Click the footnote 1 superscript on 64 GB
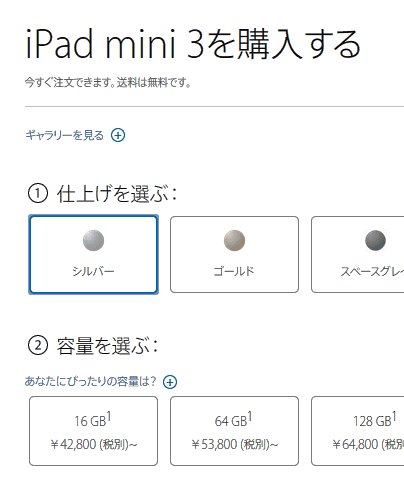This screenshot has height=501, width=404. (x=250, y=417)
